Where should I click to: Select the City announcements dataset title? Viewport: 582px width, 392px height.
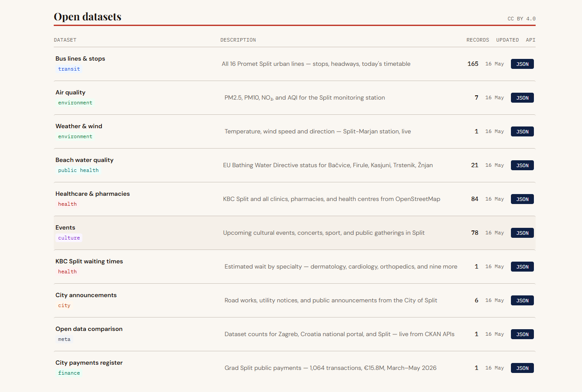coord(86,295)
